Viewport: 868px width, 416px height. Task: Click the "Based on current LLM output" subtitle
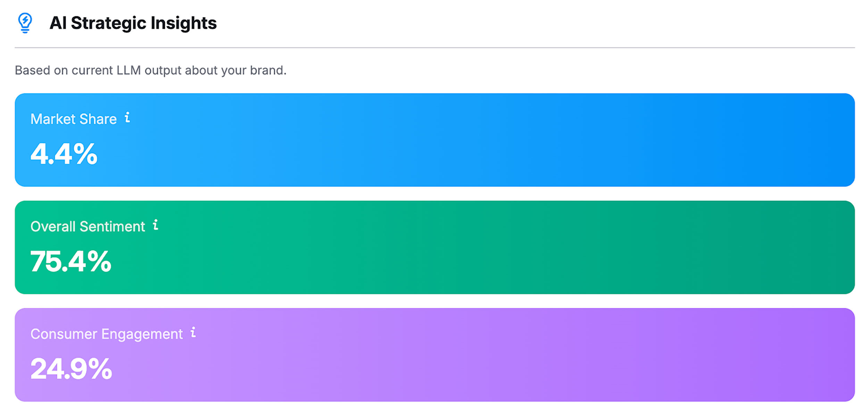point(150,70)
